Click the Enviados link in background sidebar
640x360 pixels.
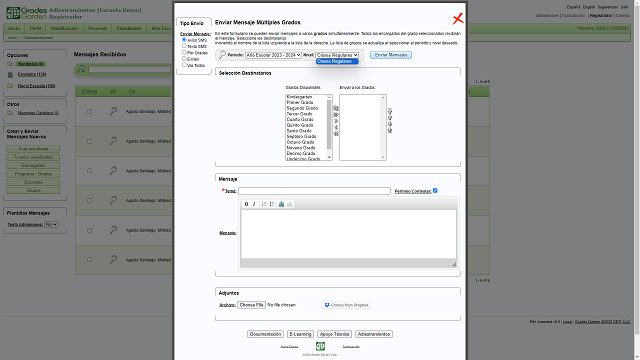click(x=32, y=74)
